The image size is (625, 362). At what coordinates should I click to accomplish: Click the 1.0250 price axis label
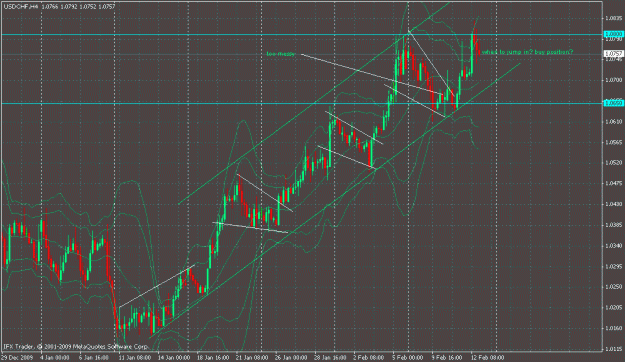(614, 287)
